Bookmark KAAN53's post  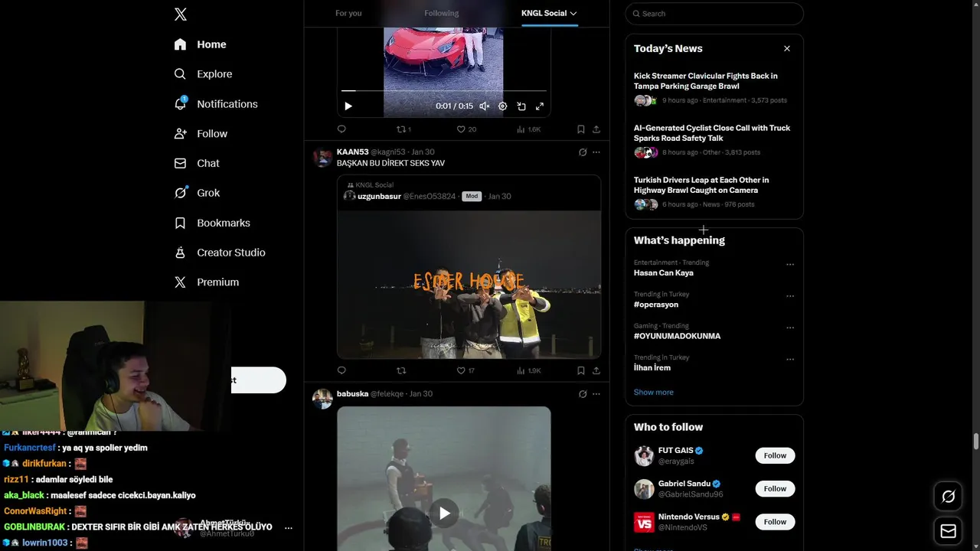581,370
